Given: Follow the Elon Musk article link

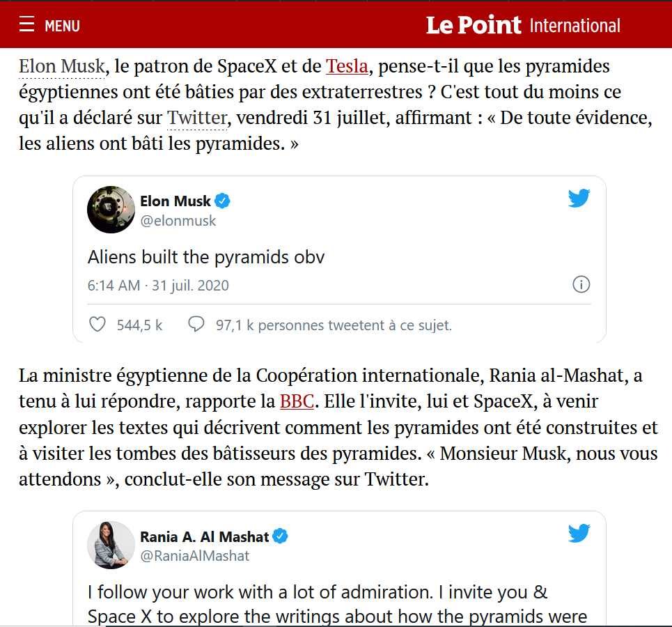Looking at the screenshot, I should [x=62, y=67].
